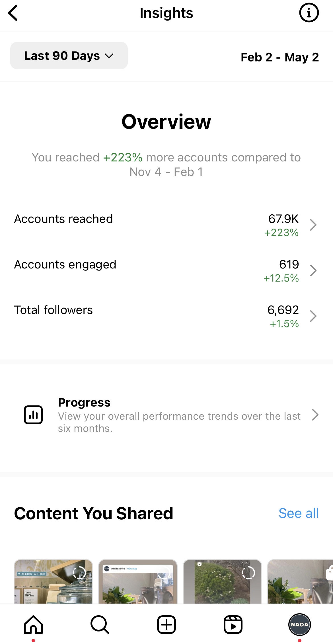This screenshot has height=644, width=333.
Task: Open the Total followers row label
Action: pos(54,310)
